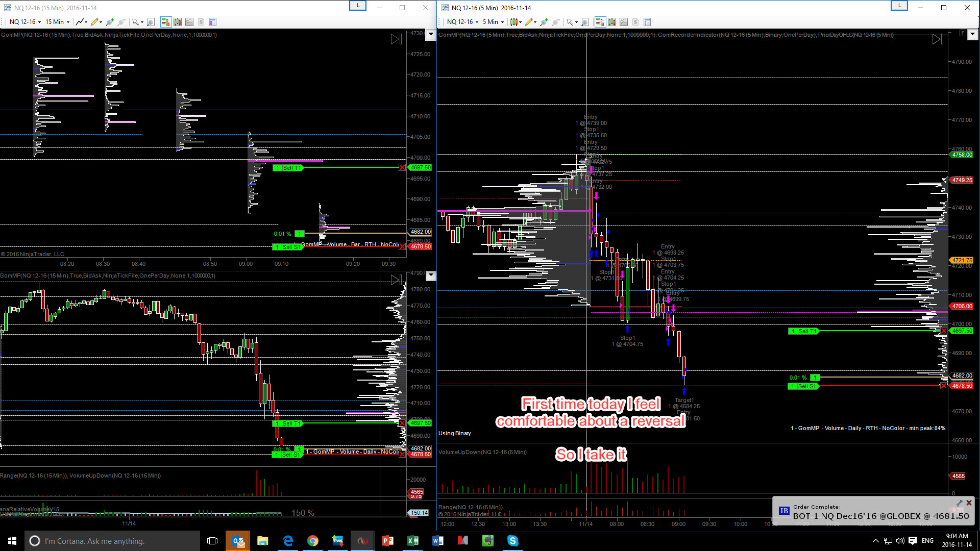980x551 pixels.
Task: Expand panel dropdown arrow in 5 Min window
Action: 972,34
